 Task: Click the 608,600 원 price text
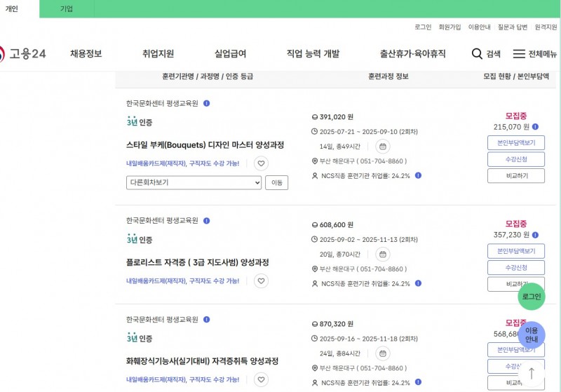(337, 225)
